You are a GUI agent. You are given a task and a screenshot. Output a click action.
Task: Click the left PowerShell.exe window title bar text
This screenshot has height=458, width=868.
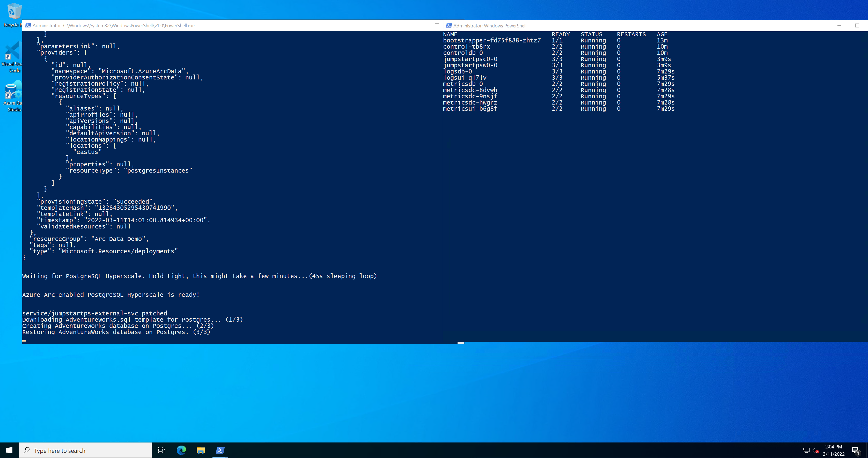[x=114, y=26]
